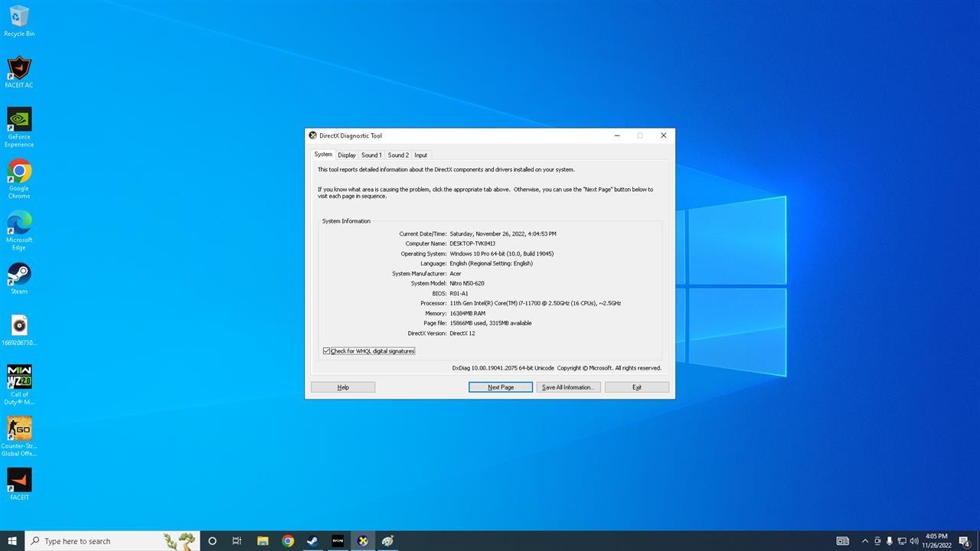Switch to the Display tab
The image size is (980, 551).
coord(347,155)
